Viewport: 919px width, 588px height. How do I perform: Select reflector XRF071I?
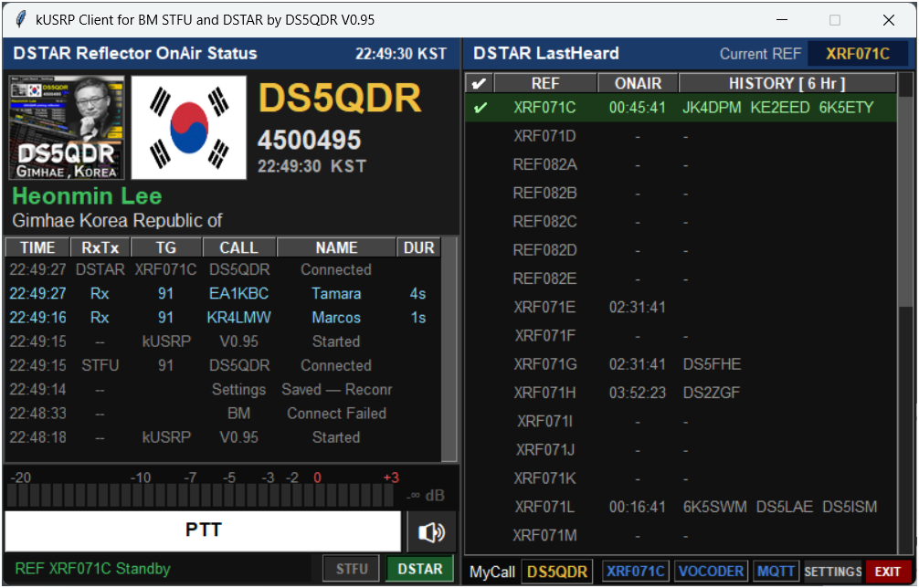(681, 422)
